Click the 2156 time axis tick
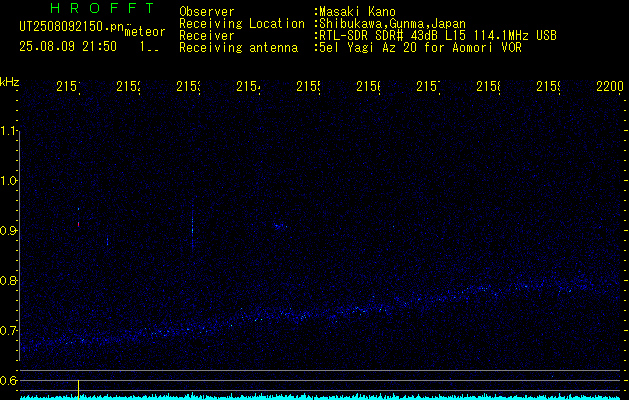 (x=368, y=86)
